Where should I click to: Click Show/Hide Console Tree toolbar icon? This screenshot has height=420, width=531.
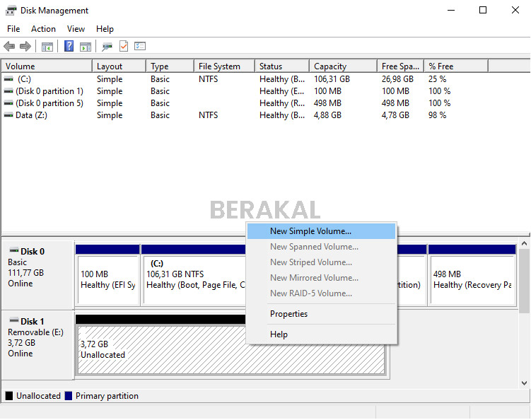[x=47, y=47]
